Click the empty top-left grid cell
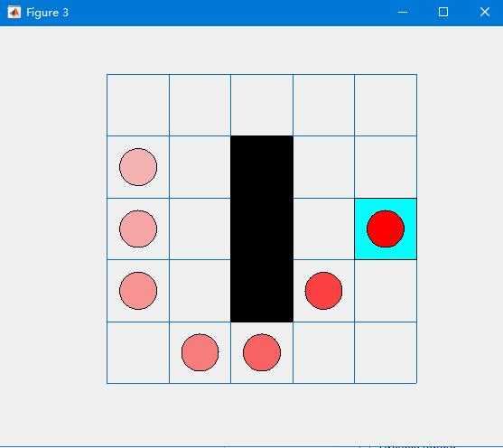Image resolution: width=503 pixels, height=448 pixels. 138,106
